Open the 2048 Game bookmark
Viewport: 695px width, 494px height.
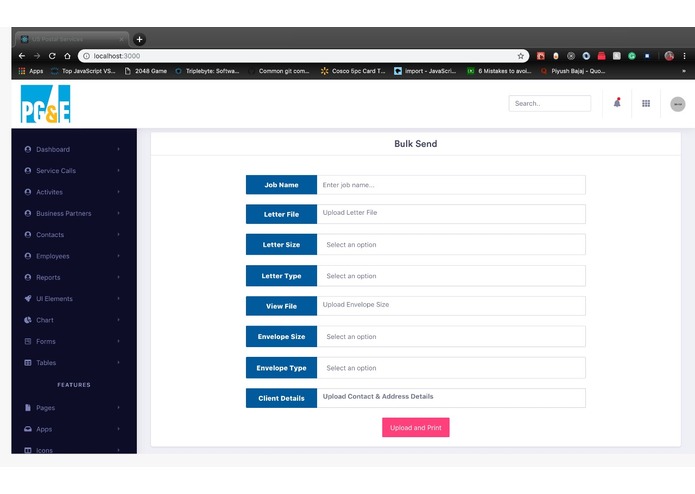pos(146,71)
